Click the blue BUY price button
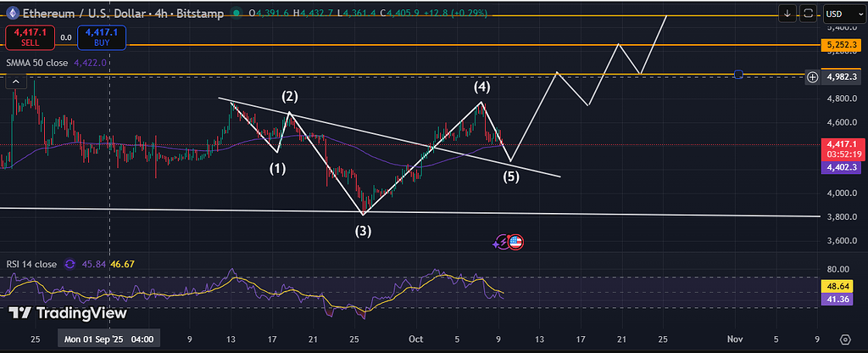The width and height of the screenshot is (868, 353). point(102,36)
